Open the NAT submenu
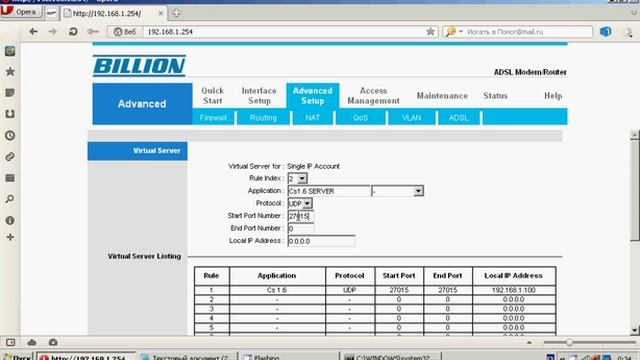Image resolution: width=640 pixels, height=360 pixels. pos(313,118)
